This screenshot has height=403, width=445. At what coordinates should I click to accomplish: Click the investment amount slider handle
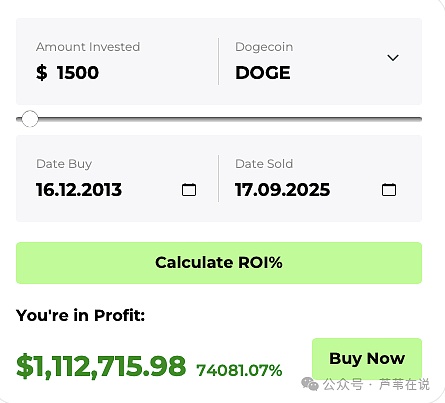pos(30,119)
